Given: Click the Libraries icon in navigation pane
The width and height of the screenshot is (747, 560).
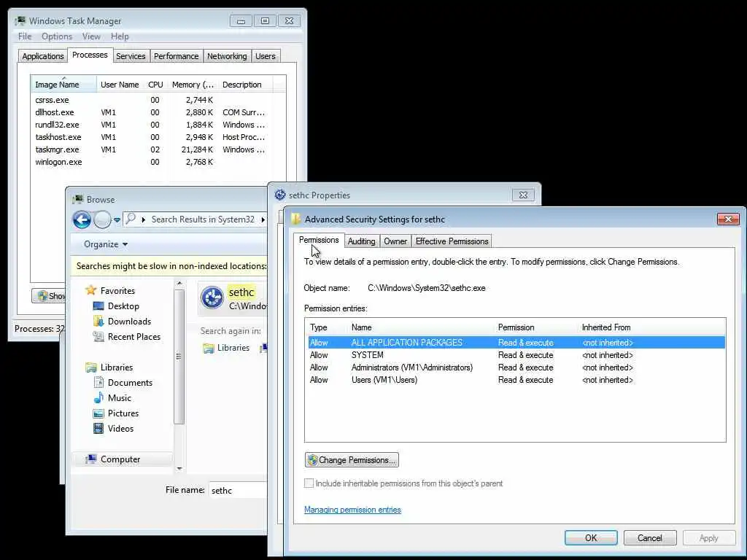Looking at the screenshot, I should [x=91, y=367].
